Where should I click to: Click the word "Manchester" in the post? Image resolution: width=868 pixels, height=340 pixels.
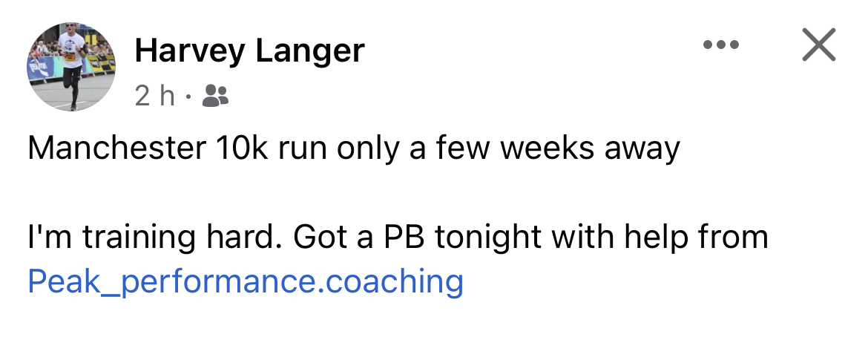coord(116,148)
